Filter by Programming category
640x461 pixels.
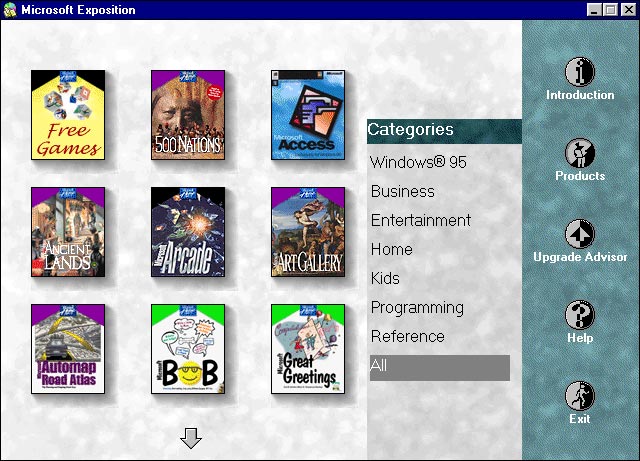pos(417,308)
